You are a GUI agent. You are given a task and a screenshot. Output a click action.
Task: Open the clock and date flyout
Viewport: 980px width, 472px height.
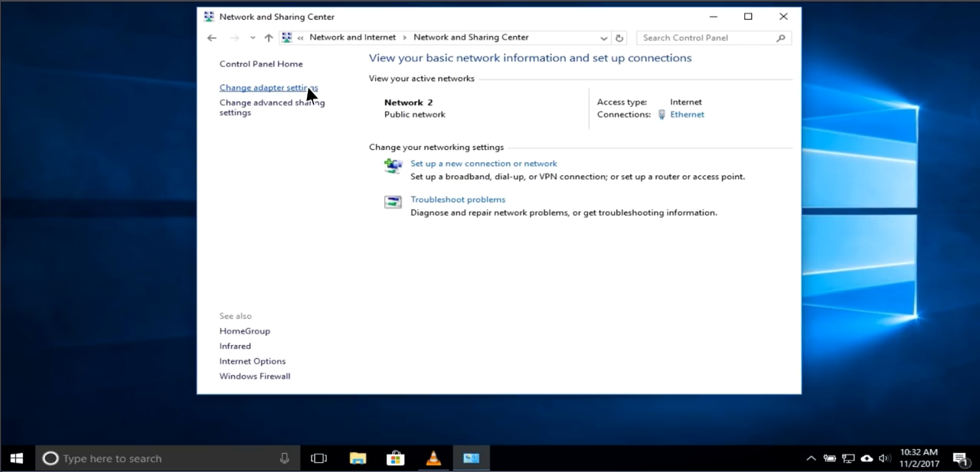pyautogui.click(x=919, y=458)
